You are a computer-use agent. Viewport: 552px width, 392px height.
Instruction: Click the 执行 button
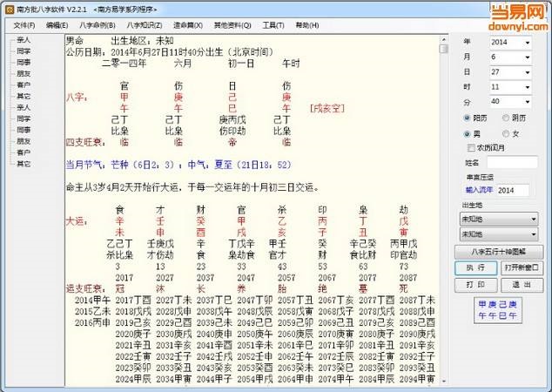(476, 268)
